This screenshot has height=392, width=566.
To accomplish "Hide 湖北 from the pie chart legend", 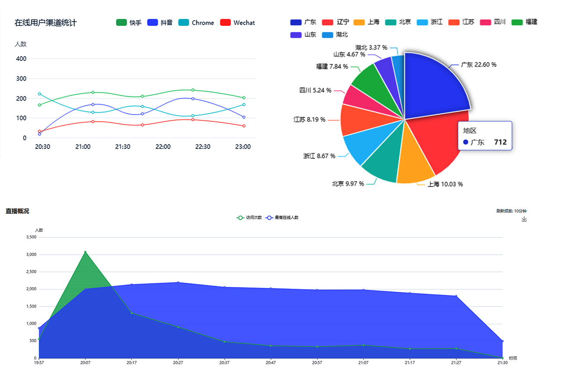I will point(335,35).
